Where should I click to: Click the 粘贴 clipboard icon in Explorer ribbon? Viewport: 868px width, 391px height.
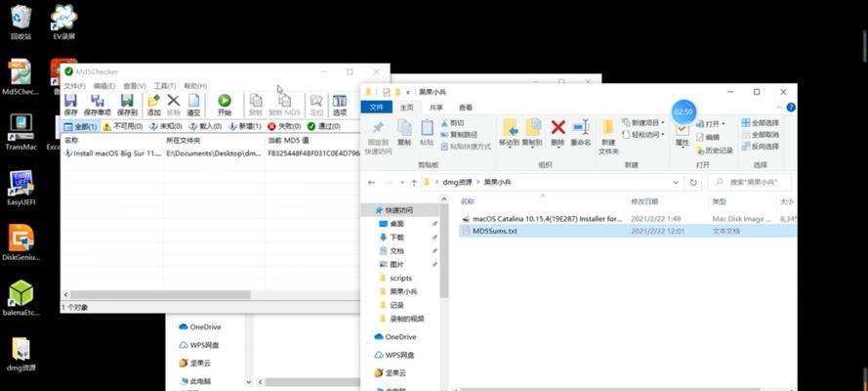pyautogui.click(x=427, y=128)
